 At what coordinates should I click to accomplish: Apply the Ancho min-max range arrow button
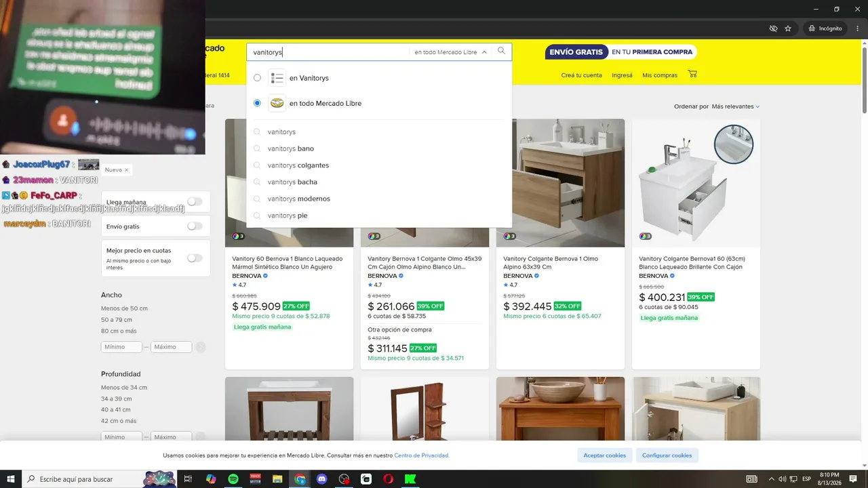point(200,347)
